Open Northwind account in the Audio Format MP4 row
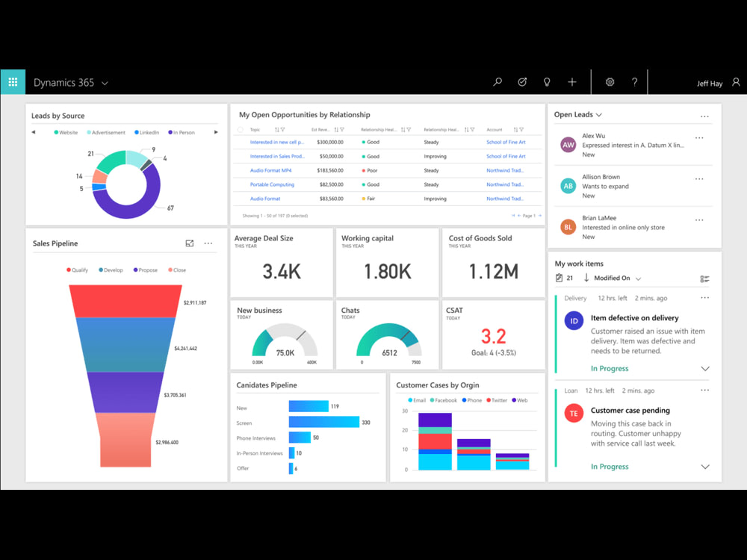Image resolution: width=747 pixels, height=560 pixels. (505, 170)
